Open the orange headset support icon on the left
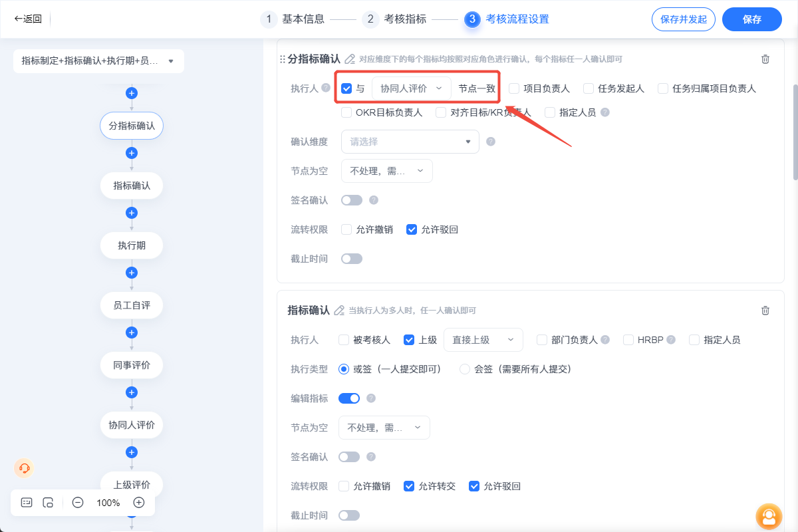798x532 pixels. [x=25, y=468]
